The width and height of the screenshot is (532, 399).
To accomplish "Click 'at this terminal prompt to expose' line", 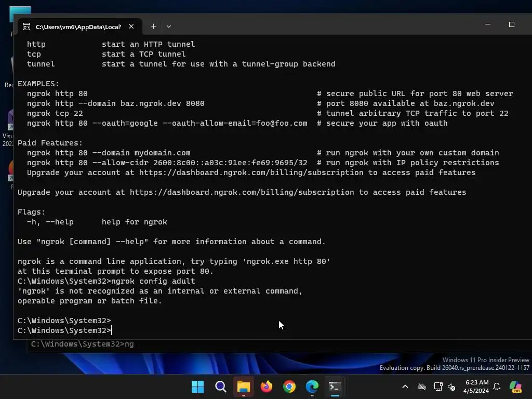I will coord(115,271).
